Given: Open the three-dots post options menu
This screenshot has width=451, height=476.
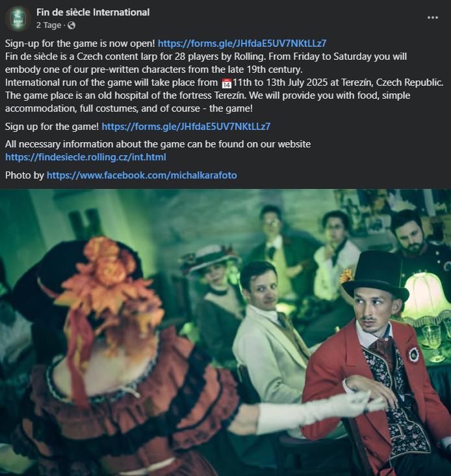Looking at the screenshot, I should (x=432, y=18).
